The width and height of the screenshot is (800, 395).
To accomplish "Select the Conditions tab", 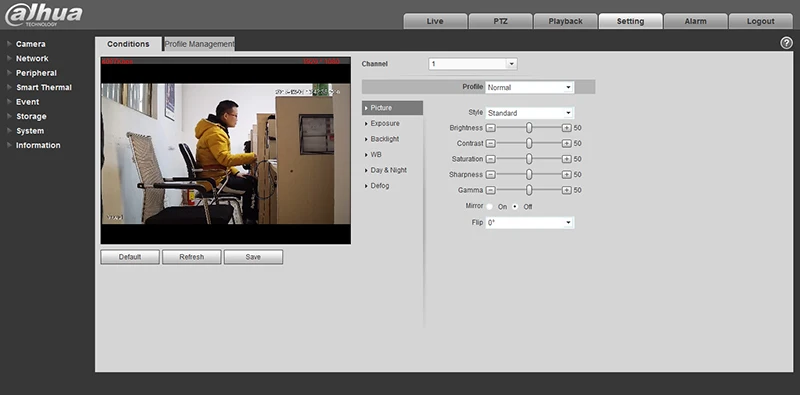I will click(128, 44).
